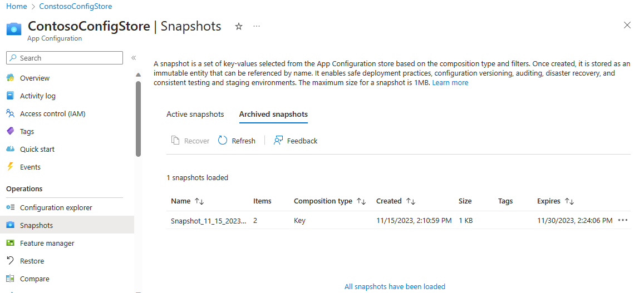Sort by Expires date arrows icon
644x293 pixels.
point(569,201)
